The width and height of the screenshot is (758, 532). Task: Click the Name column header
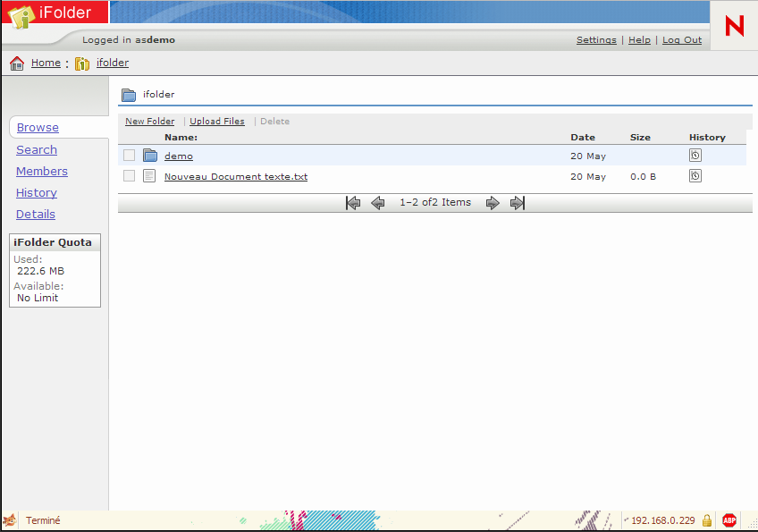[x=181, y=138]
